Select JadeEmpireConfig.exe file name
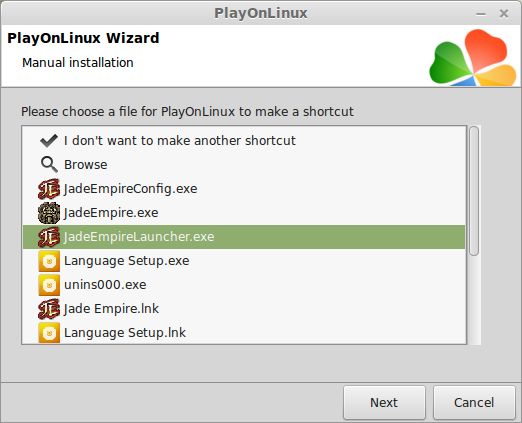 click(130, 189)
